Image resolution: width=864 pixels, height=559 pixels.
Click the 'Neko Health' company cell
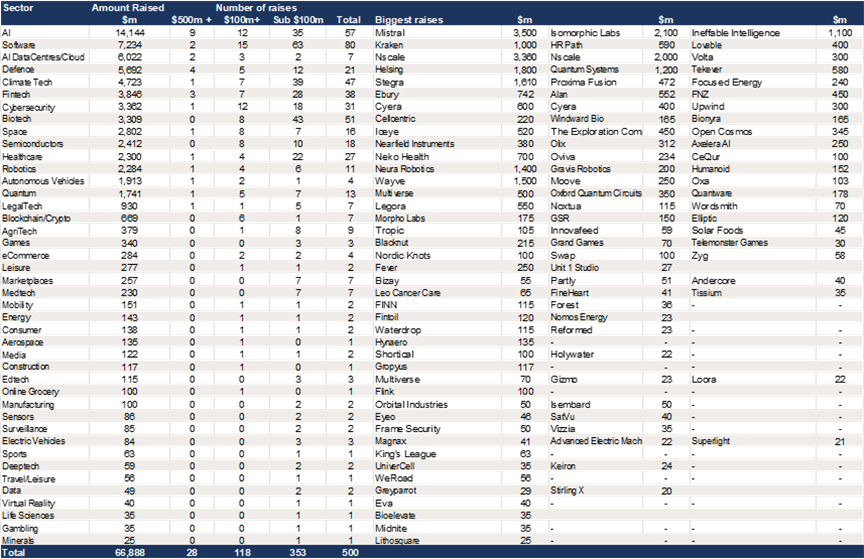tap(402, 157)
